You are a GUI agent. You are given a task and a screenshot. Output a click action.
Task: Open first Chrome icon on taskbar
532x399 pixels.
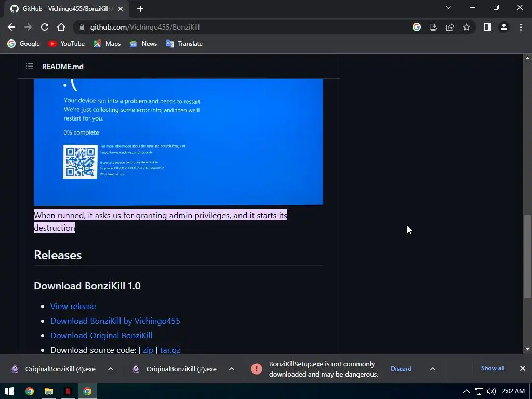tap(30, 391)
